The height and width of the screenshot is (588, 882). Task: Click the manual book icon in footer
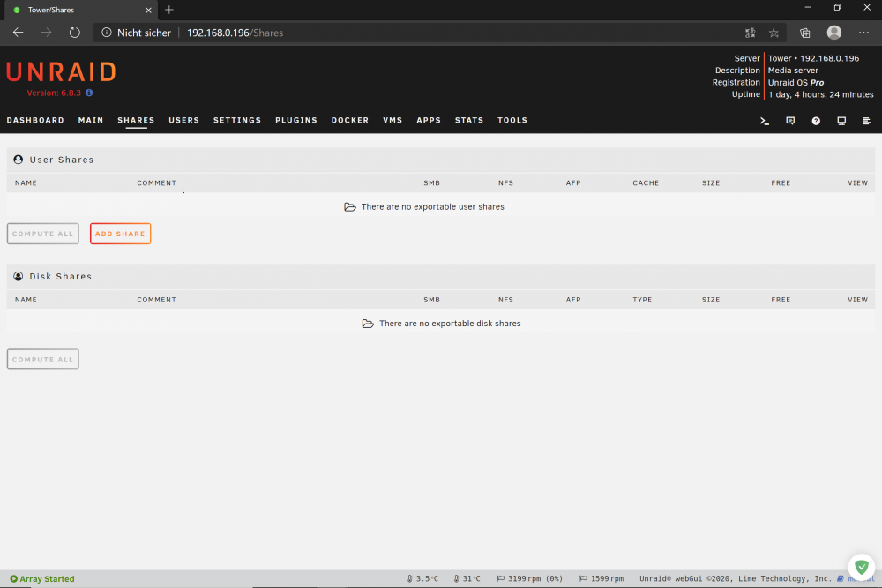coord(841,578)
